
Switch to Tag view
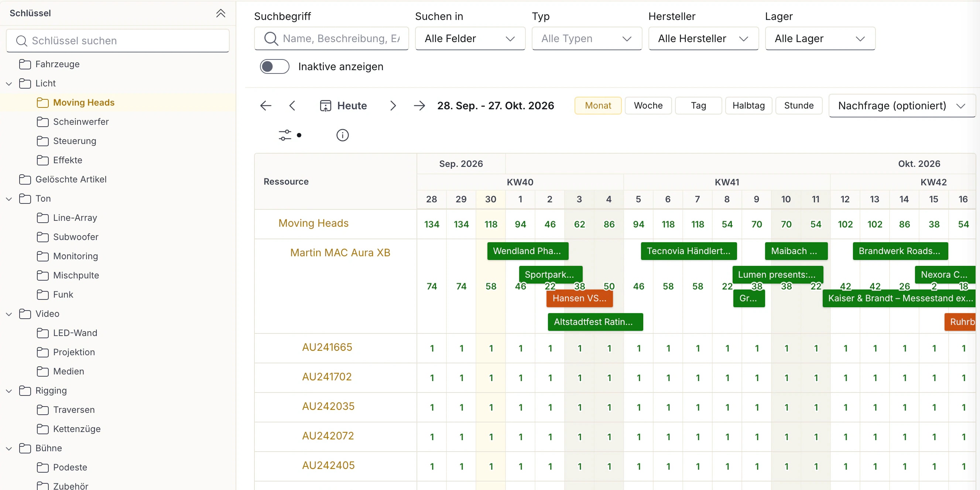point(698,105)
